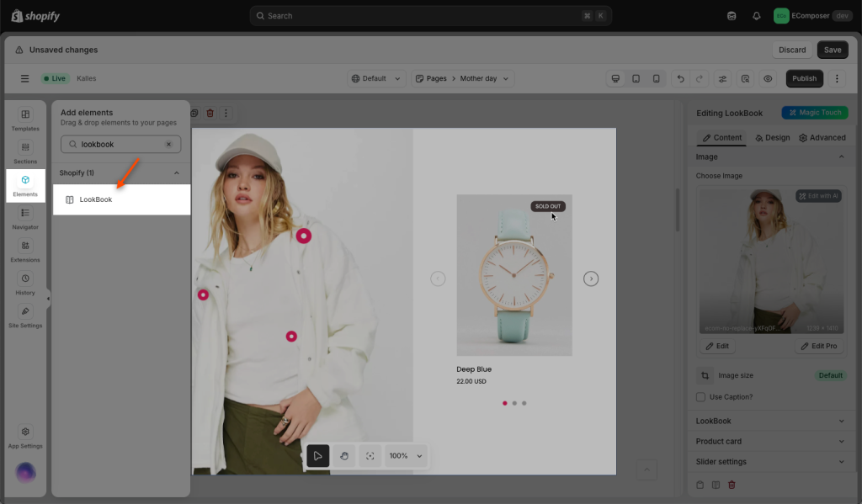Screen dimensions: 862x504
Task: Open the 100% zoom level dropdown
Action: 406,456
